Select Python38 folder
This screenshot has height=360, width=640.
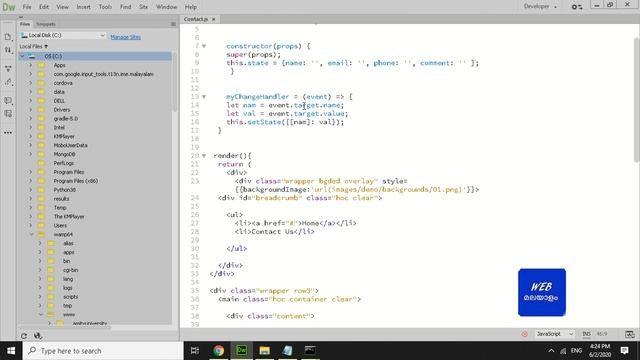(x=64, y=190)
